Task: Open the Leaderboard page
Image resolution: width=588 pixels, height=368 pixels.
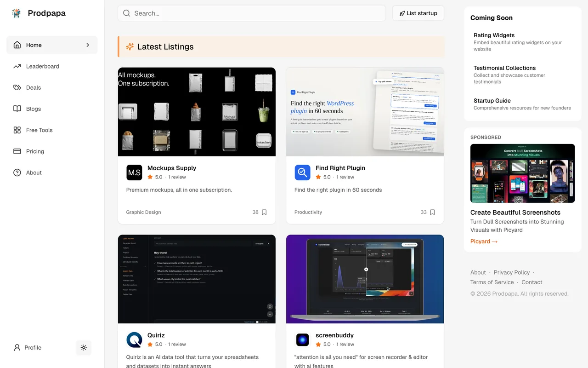Action: point(52,66)
